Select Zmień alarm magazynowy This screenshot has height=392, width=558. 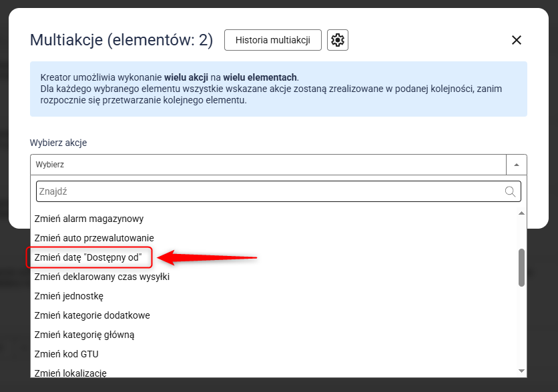[x=89, y=219]
